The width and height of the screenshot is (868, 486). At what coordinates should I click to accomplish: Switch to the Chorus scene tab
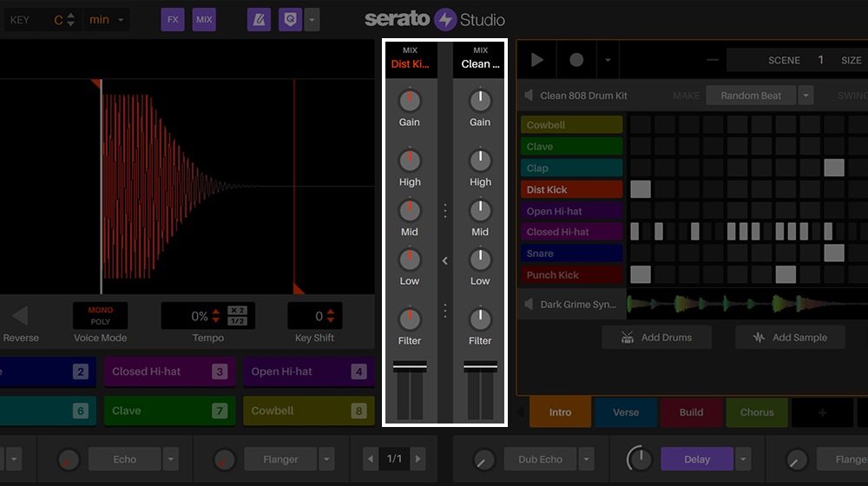point(757,412)
